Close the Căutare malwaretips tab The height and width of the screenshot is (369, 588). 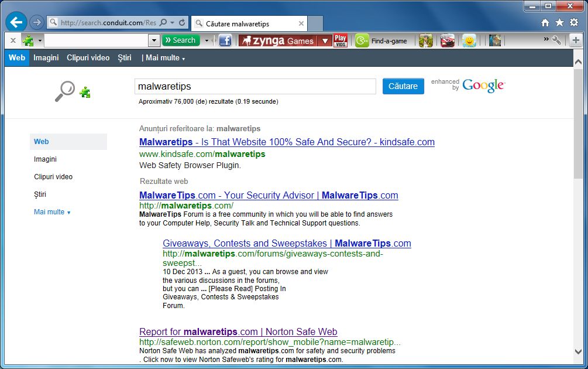tap(301, 23)
